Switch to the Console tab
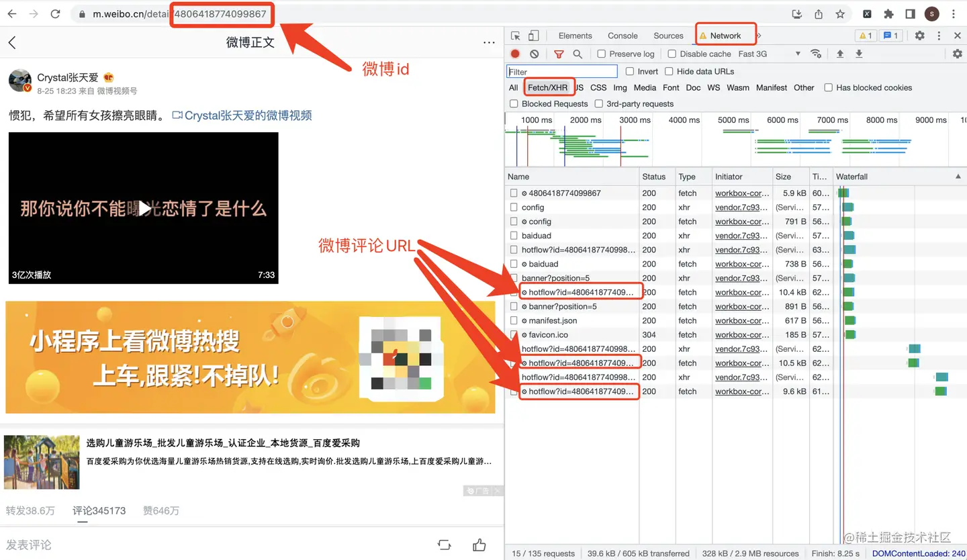Viewport: 967px width, 560px height. [622, 35]
